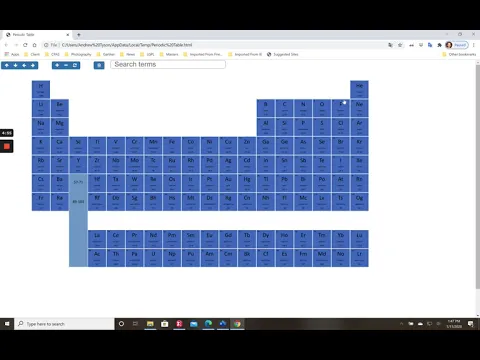Open the Chrome three-dot menu
Viewport: 480px width, 360px height.
click(473, 45)
